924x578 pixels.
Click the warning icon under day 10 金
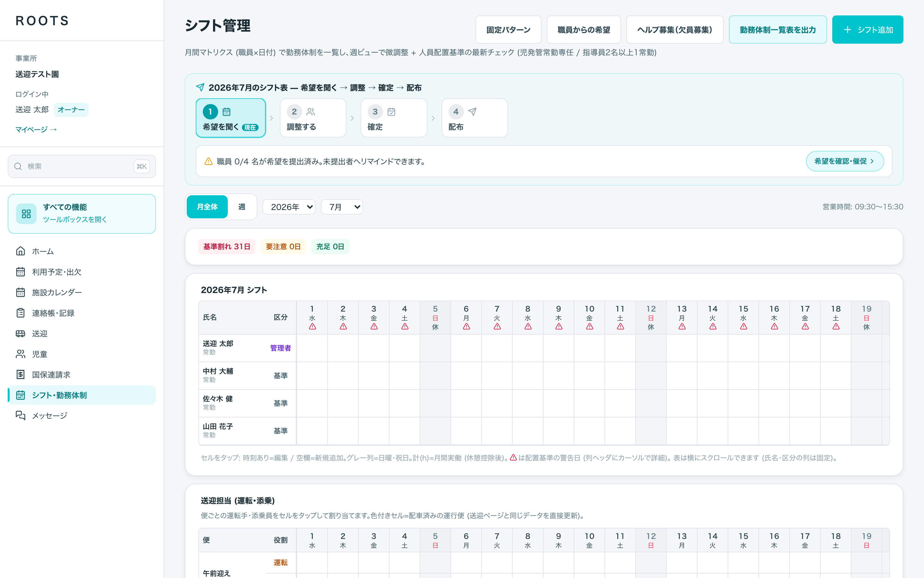point(589,327)
